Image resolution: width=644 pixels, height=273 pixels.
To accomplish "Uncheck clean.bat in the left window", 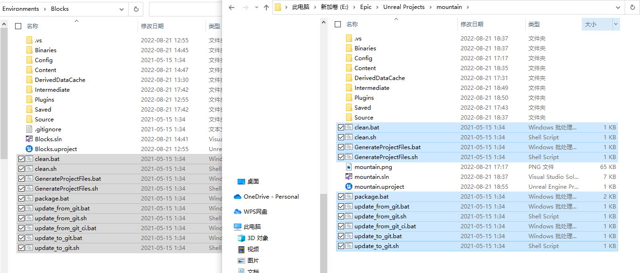I will tap(21, 159).
